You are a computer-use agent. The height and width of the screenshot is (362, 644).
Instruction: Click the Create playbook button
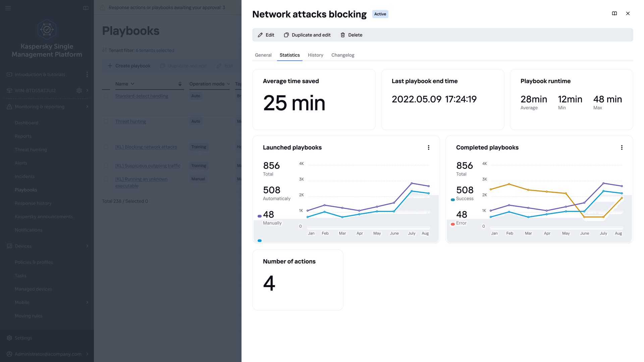click(x=129, y=66)
